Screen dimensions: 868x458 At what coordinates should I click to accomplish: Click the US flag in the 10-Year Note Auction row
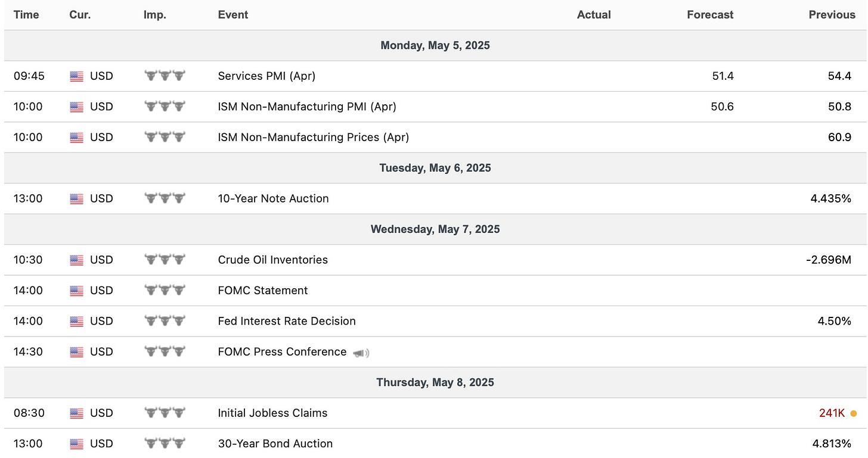pyautogui.click(x=76, y=199)
